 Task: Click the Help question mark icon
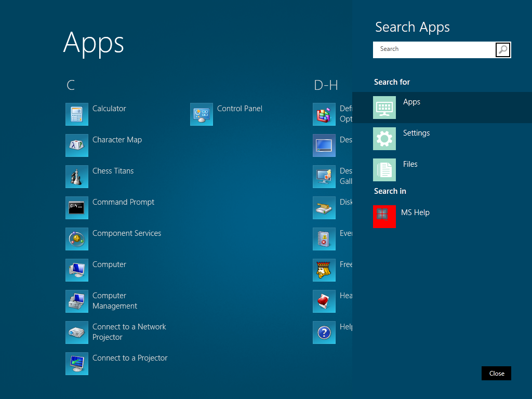324,333
